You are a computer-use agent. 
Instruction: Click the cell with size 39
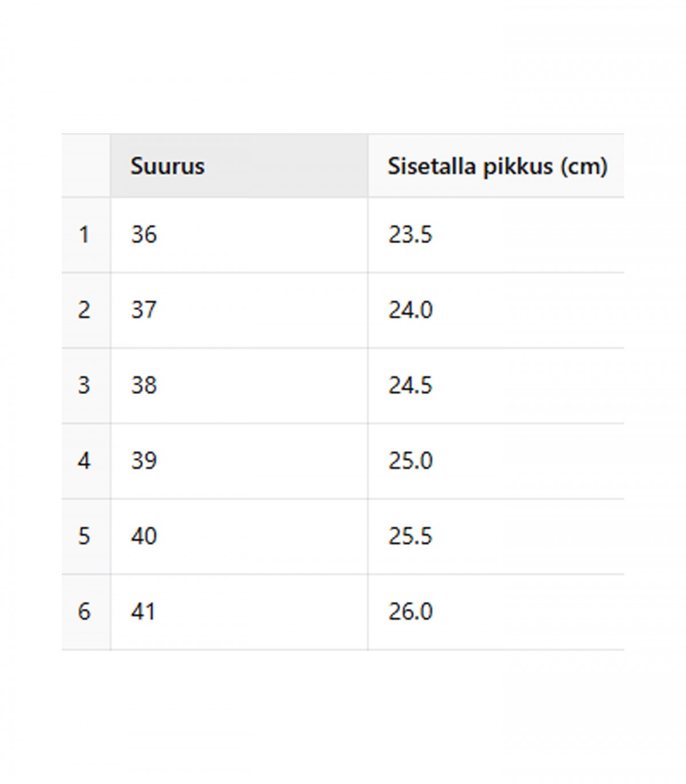[239, 461]
